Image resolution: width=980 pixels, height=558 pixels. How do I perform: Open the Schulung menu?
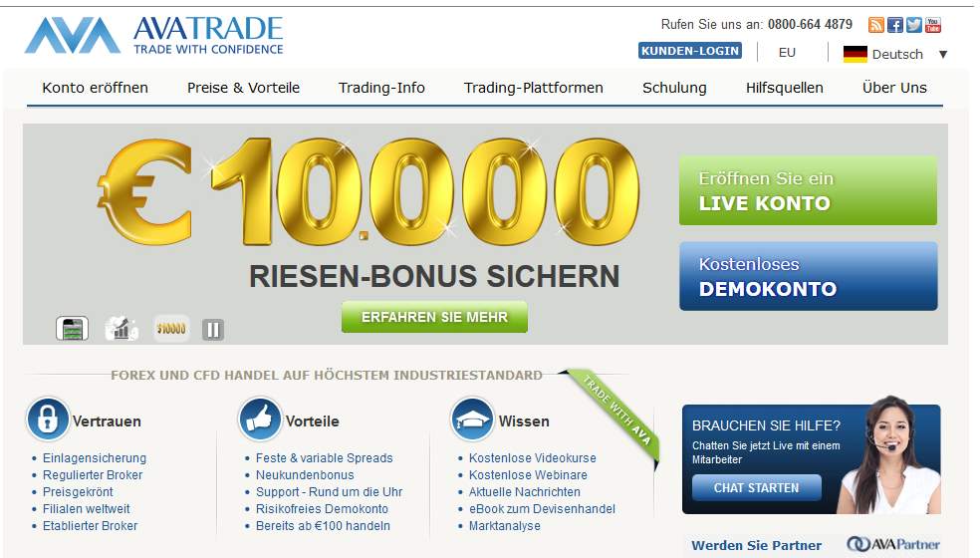click(x=674, y=88)
